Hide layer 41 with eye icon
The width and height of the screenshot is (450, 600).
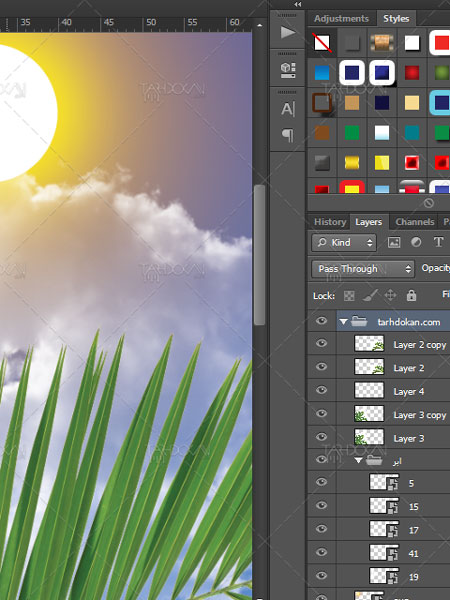coord(321,552)
